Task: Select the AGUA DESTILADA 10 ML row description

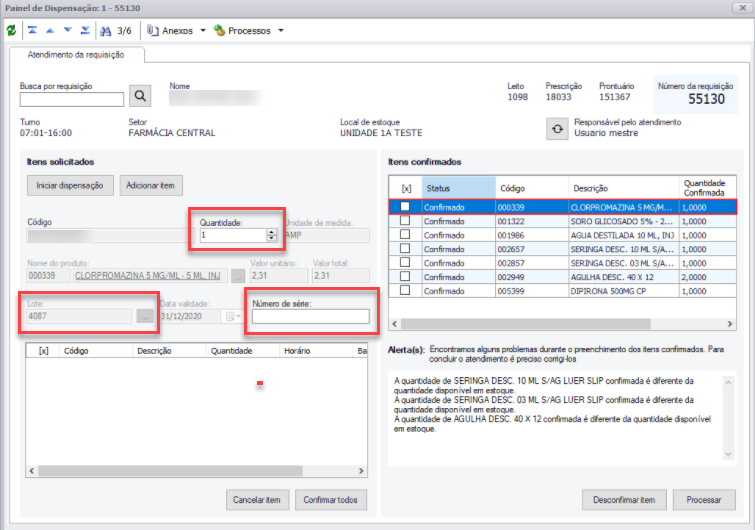Action: [x=624, y=235]
